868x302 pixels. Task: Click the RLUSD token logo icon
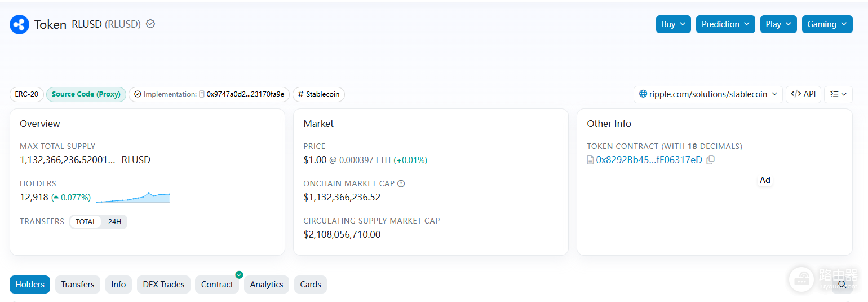pyautogui.click(x=20, y=25)
